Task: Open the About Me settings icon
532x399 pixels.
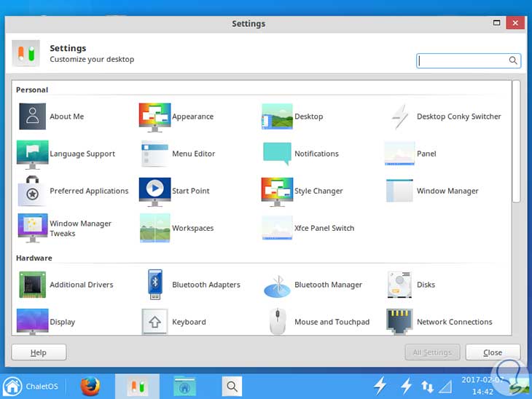Action: click(x=32, y=116)
